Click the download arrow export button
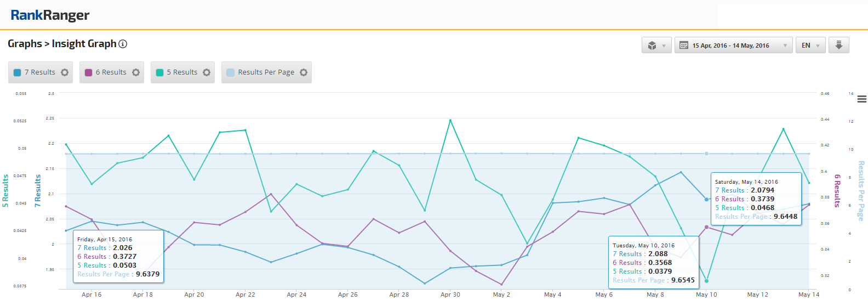Viewport: 868px width, 300px height. 838,45
